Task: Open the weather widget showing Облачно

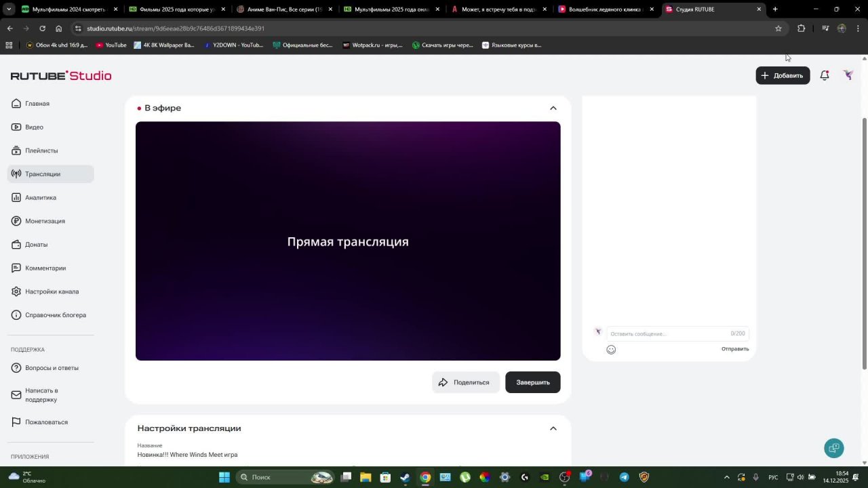Action: [27, 477]
